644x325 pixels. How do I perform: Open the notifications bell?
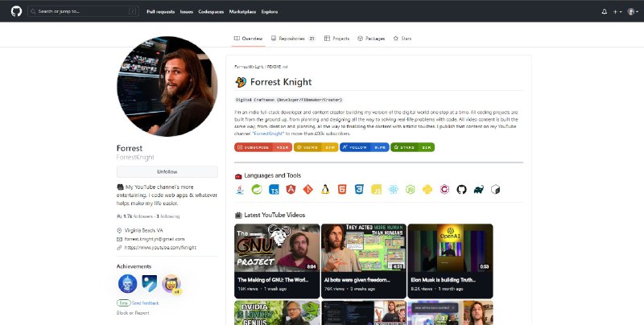pyautogui.click(x=605, y=12)
